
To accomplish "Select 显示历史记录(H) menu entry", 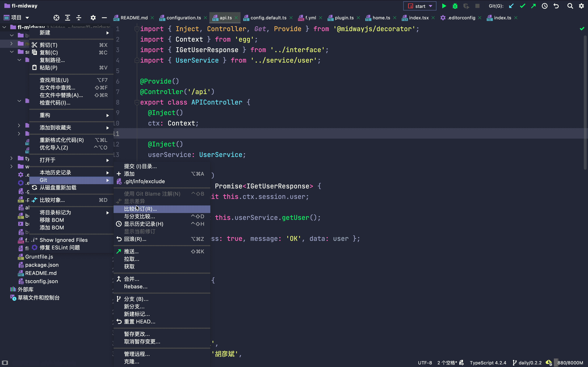I will pos(144,224).
